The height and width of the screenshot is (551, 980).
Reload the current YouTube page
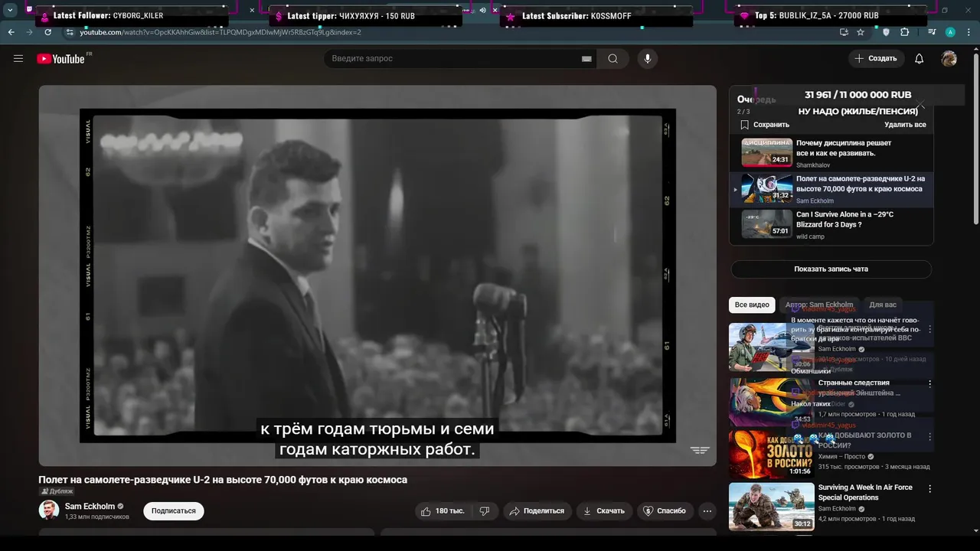pos(47,32)
